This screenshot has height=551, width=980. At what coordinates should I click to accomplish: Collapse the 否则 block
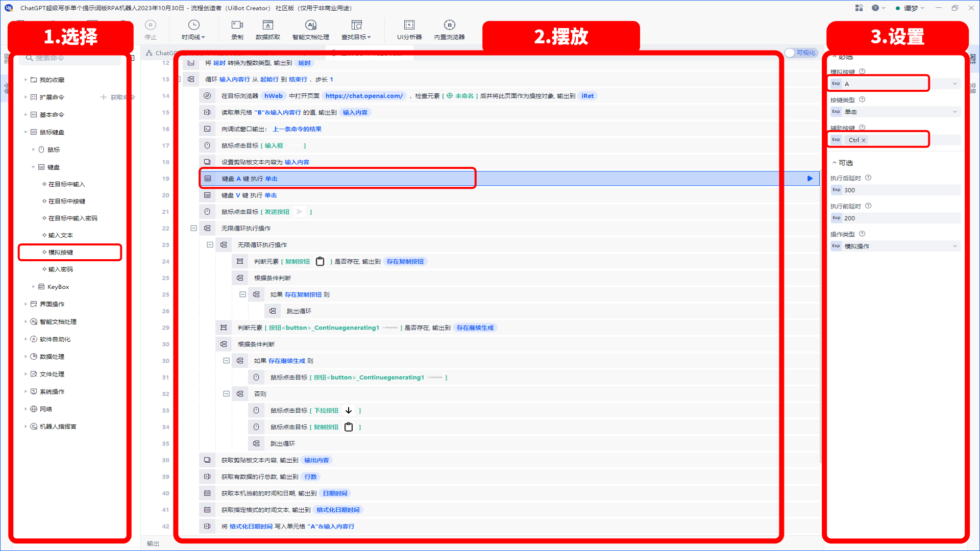226,394
